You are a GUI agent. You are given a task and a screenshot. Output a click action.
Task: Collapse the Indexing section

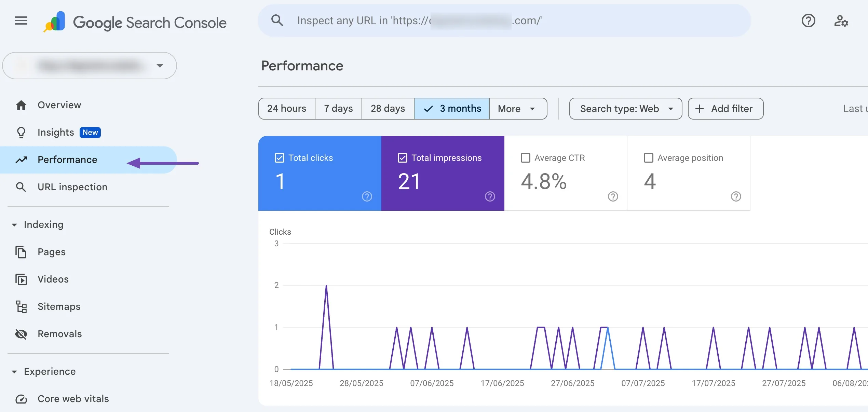pos(14,225)
